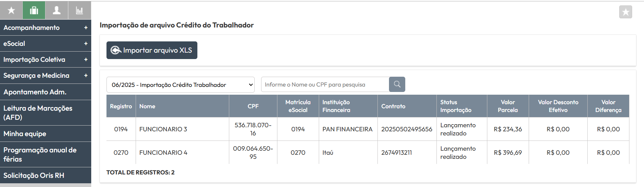Open Apontamento Adm. menu item
The image size is (644, 187).
45,92
